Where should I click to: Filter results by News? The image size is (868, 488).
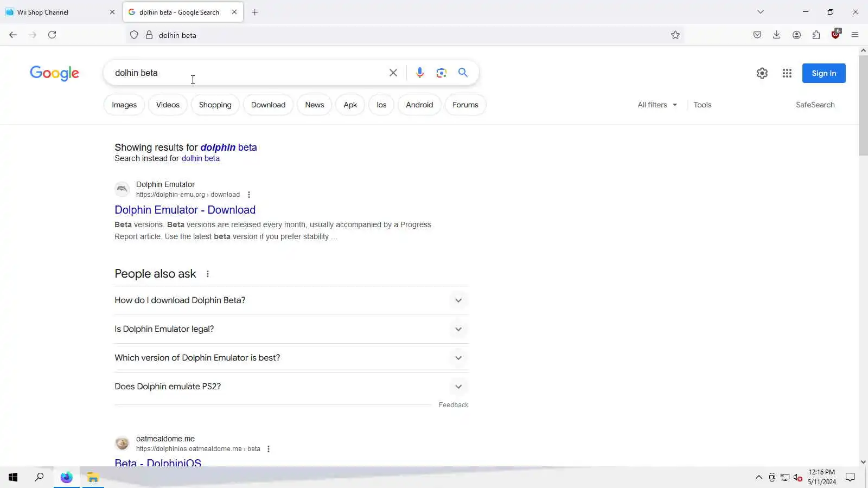point(314,105)
